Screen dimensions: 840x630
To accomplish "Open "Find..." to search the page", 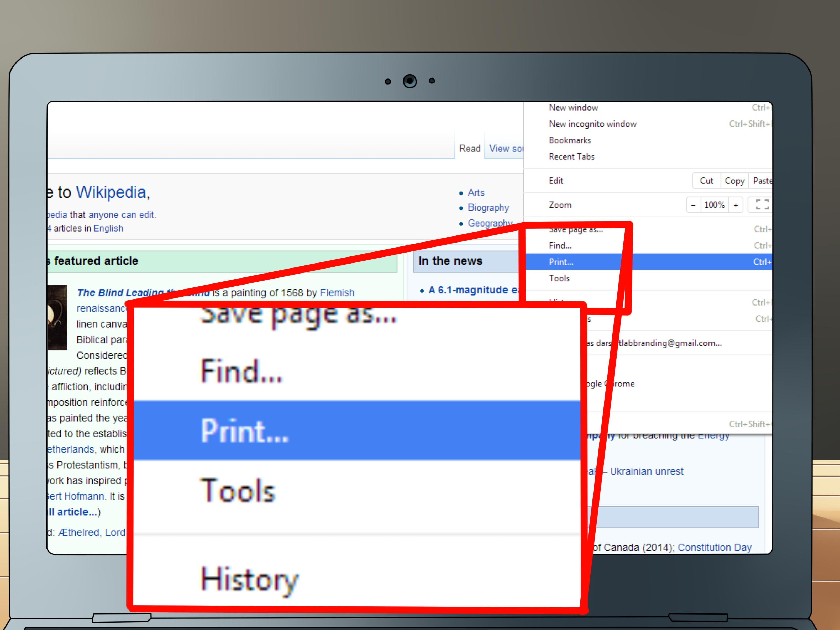I will 560,245.
